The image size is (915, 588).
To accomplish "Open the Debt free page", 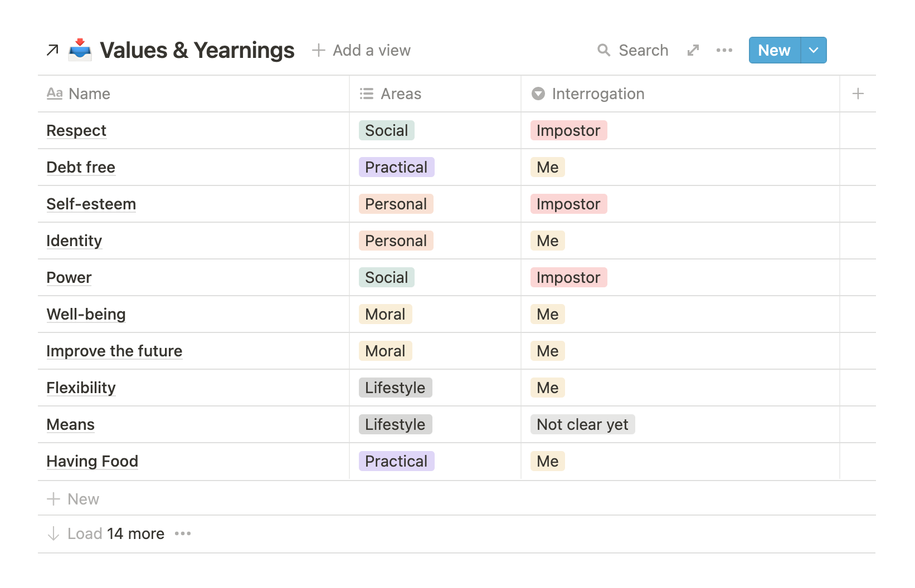I will pos(81,167).
